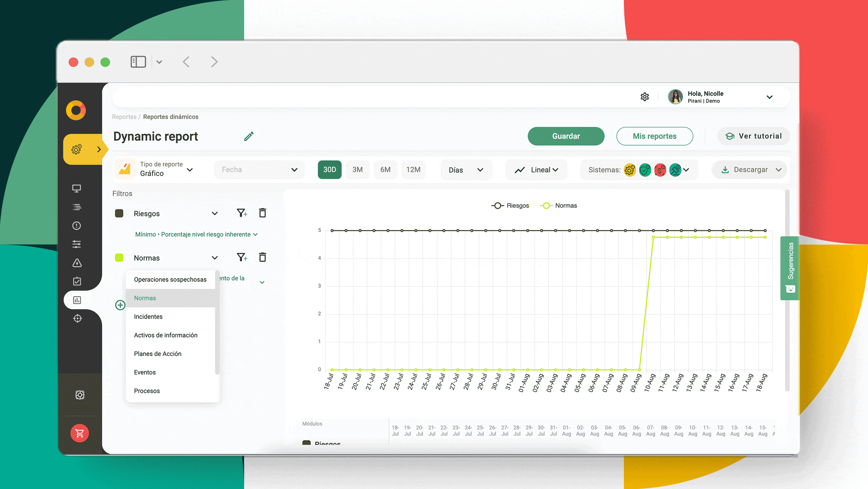Open the Descargar dropdown
Image resolution: width=868 pixels, height=489 pixels.
[x=751, y=170]
